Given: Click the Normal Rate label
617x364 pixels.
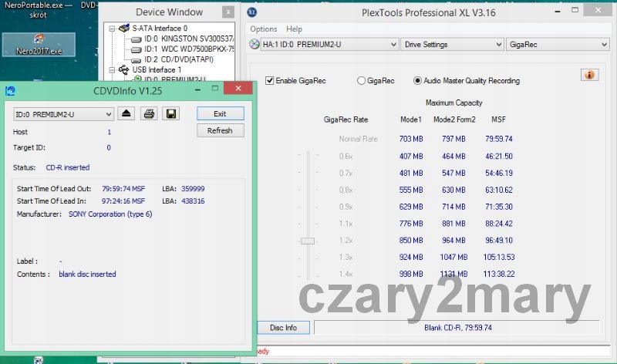Looking at the screenshot, I should [358, 139].
